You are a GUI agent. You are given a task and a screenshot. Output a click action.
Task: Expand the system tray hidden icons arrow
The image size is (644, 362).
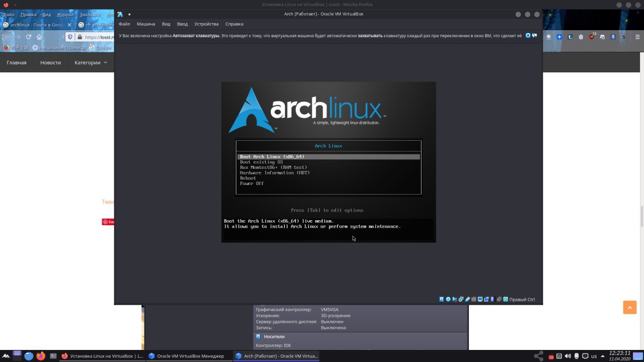(x=603, y=356)
